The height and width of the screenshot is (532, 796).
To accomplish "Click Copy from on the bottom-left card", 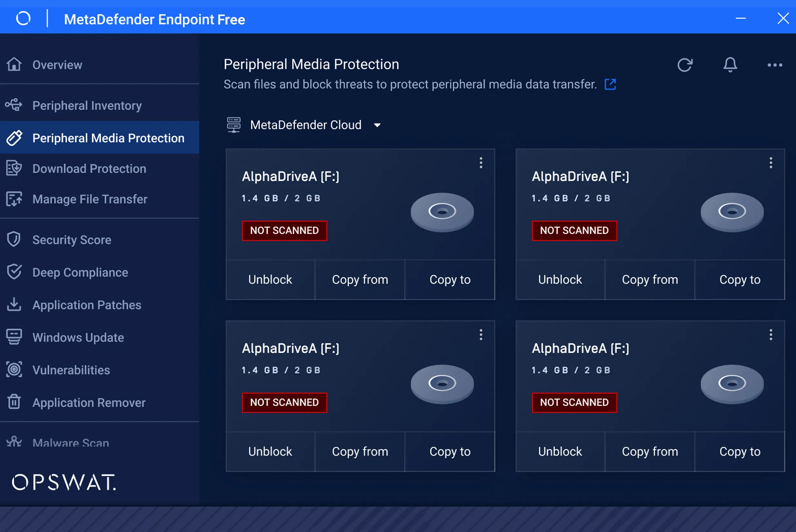I will pos(360,452).
